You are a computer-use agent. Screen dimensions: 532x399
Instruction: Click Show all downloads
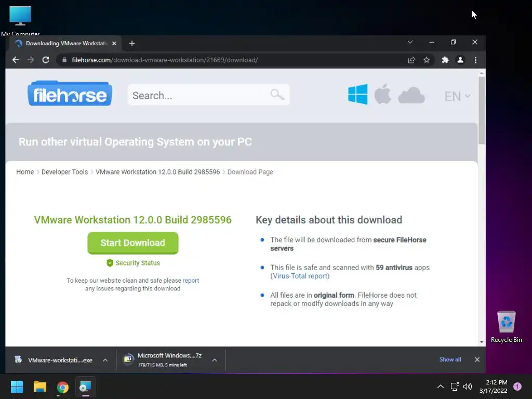pos(450,360)
